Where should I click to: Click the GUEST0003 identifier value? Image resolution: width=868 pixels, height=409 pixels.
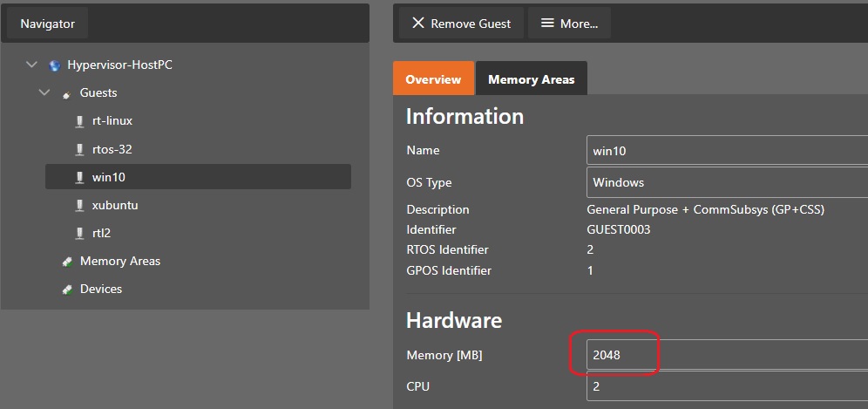tap(619, 229)
